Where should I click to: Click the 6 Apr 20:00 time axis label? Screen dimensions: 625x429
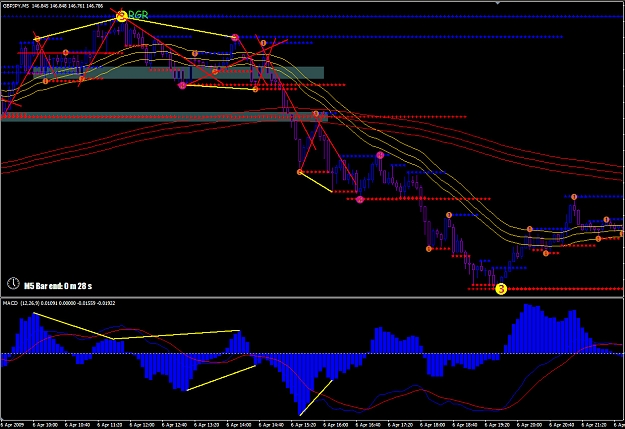pos(529,425)
